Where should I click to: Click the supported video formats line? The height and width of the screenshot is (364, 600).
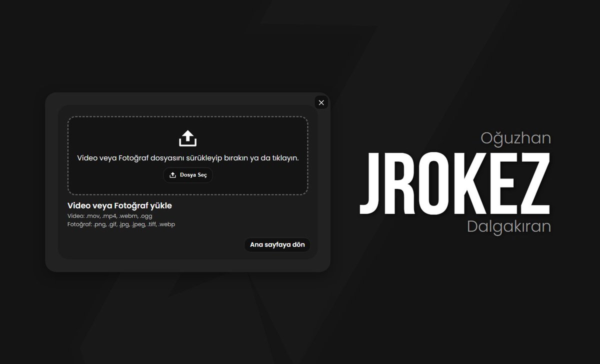point(110,215)
